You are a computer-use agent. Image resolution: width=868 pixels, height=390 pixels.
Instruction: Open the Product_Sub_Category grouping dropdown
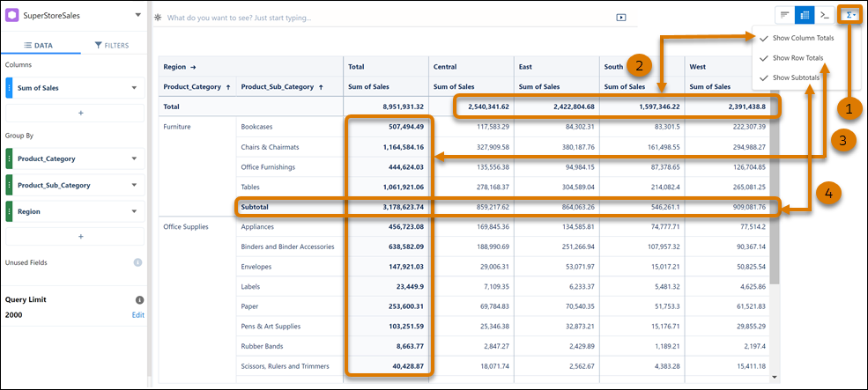click(134, 186)
